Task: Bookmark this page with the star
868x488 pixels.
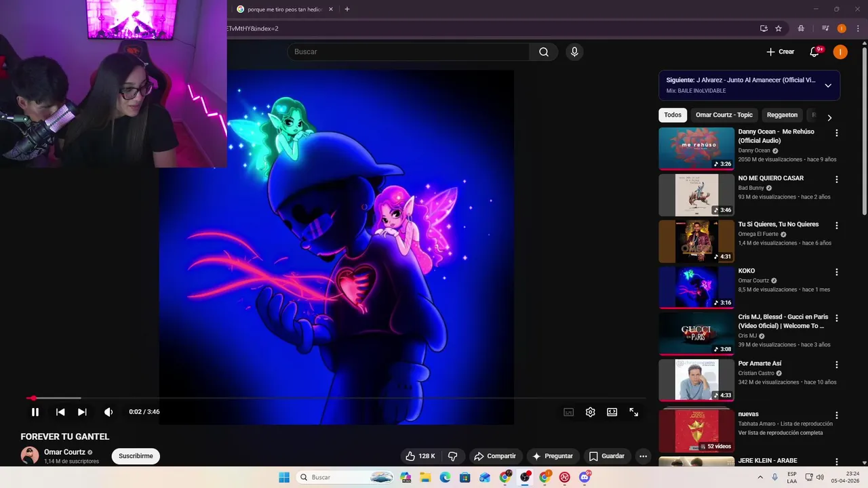Action: 778,28
